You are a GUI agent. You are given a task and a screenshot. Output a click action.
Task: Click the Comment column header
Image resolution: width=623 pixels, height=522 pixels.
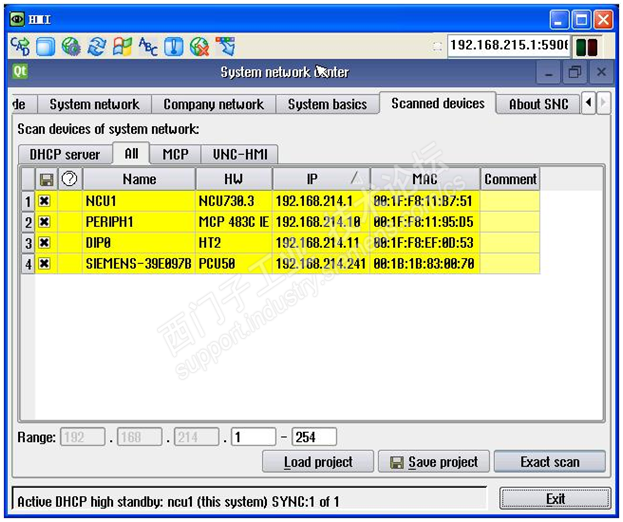(x=510, y=179)
